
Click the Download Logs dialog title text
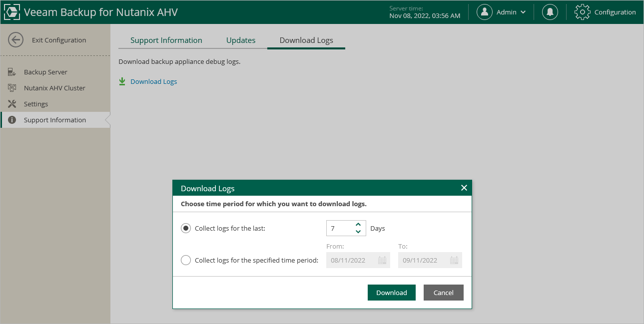(x=208, y=188)
